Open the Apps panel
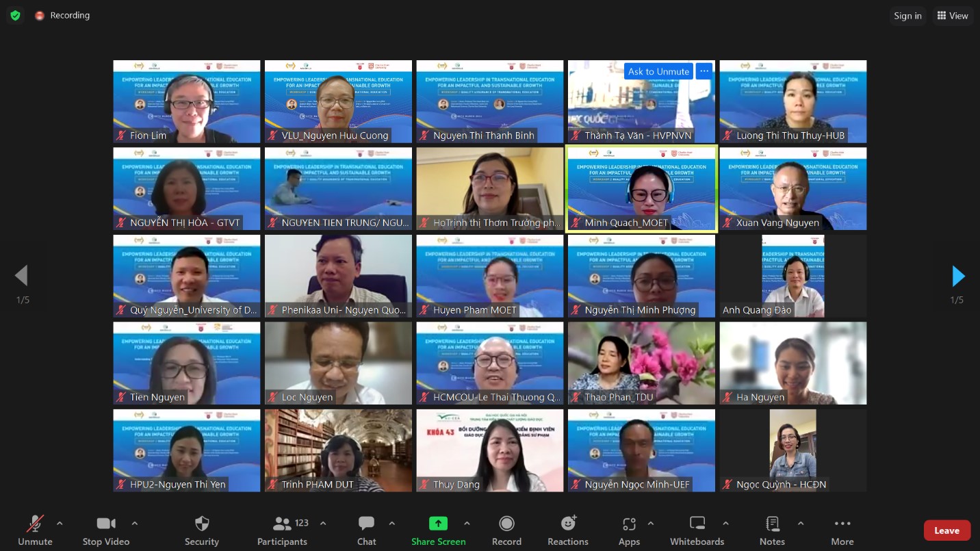 tap(629, 530)
